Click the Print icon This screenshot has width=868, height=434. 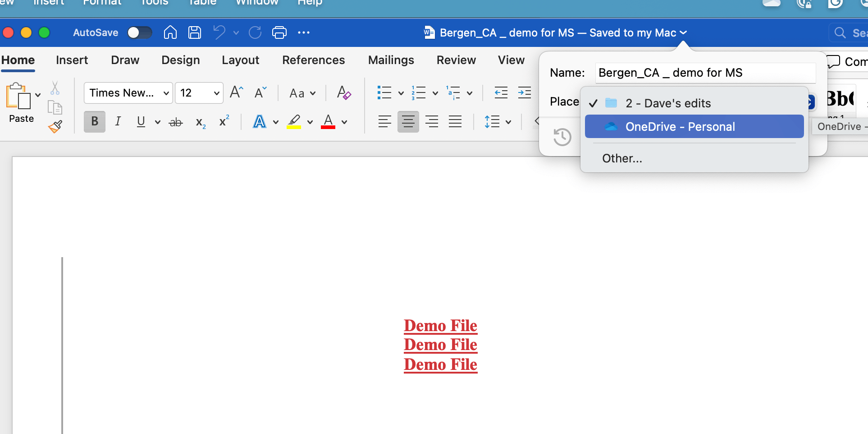[279, 32]
